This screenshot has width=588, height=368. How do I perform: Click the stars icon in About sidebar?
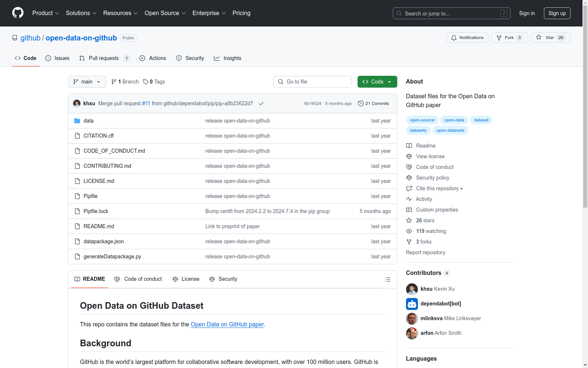[409, 220]
